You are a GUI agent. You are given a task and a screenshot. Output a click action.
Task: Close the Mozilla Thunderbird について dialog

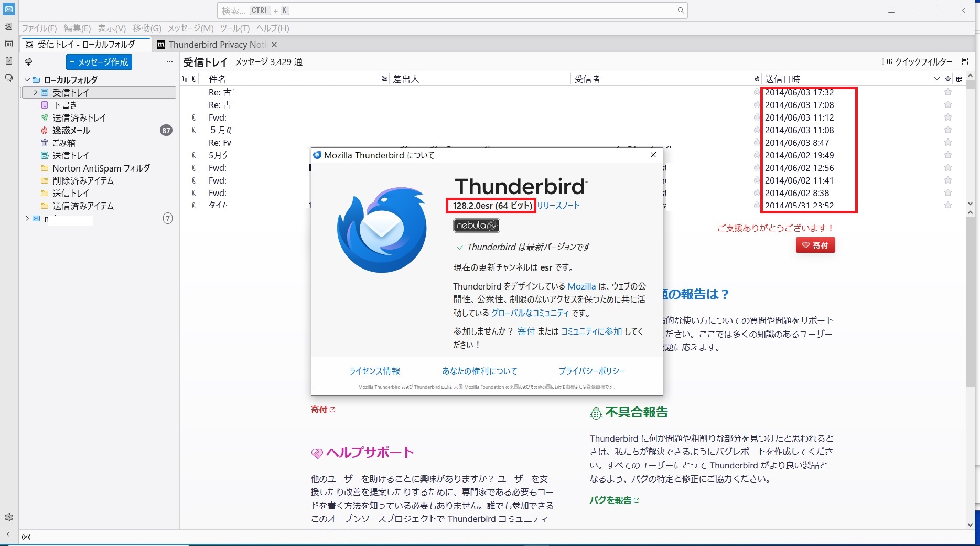(653, 155)
